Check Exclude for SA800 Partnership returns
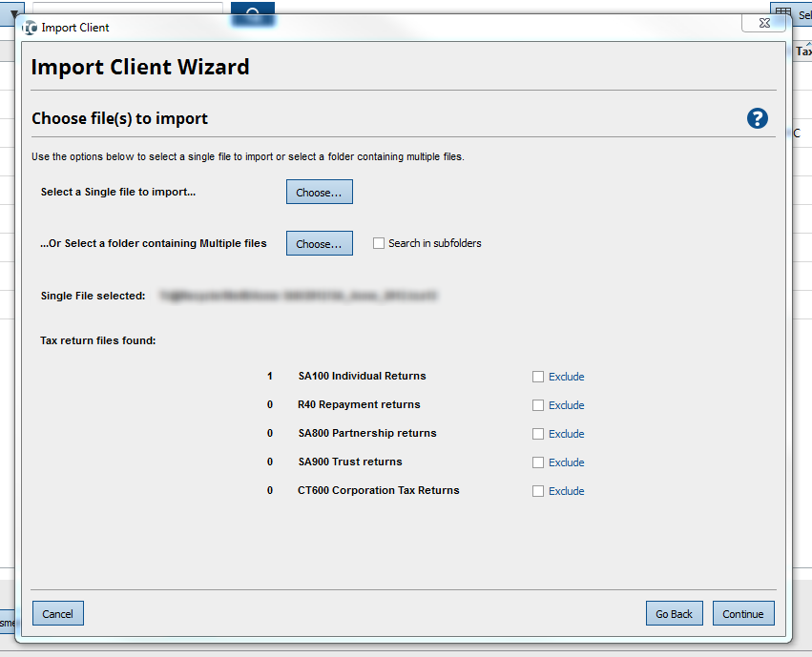Screen dimensions: 812x657 [538, 434]
